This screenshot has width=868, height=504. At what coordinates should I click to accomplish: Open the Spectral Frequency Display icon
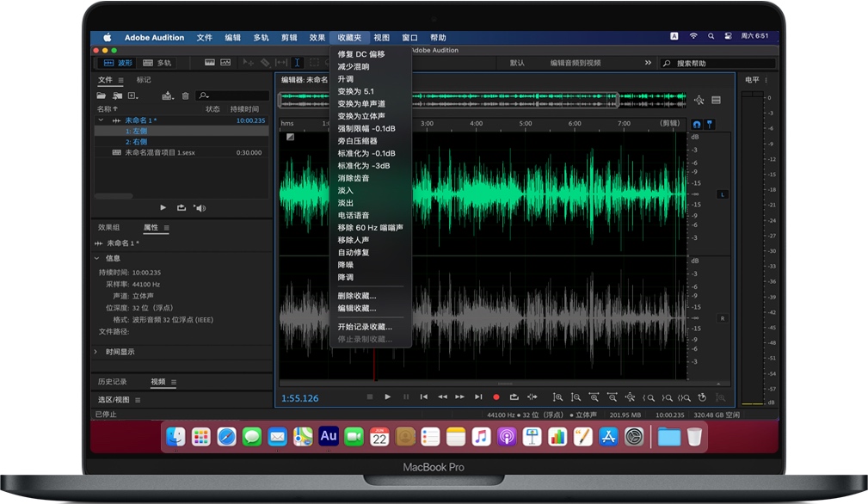[x=225, y=61]
